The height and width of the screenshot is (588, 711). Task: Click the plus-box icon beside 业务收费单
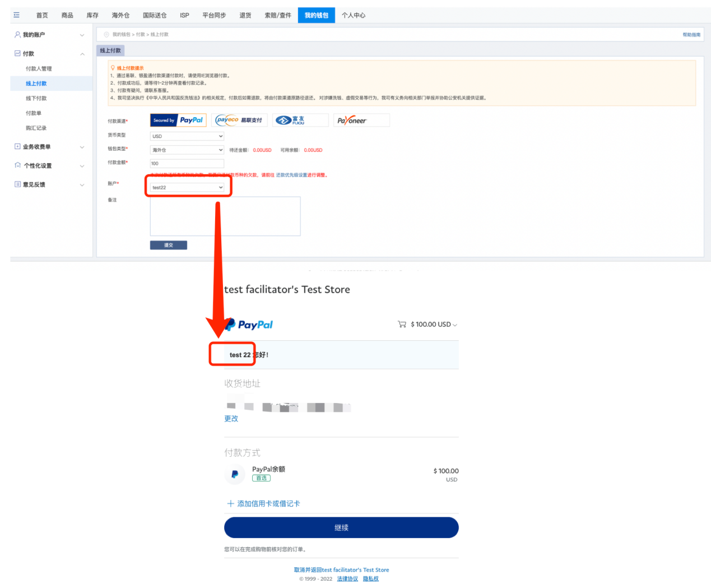click(x=17, y=147)
